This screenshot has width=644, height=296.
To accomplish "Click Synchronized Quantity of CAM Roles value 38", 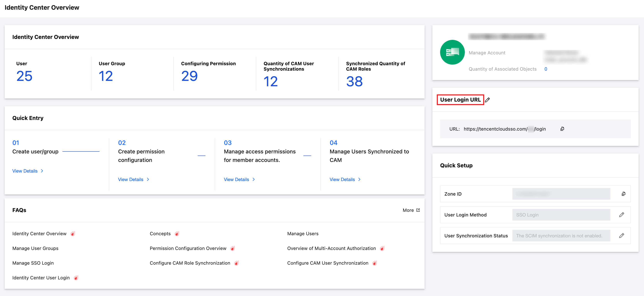I will (354, 82).
